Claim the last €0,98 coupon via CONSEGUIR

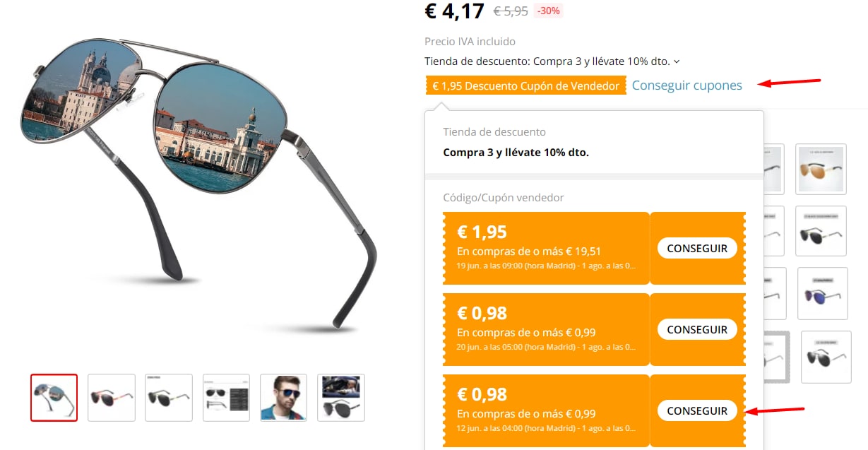(x=697, y=411)
